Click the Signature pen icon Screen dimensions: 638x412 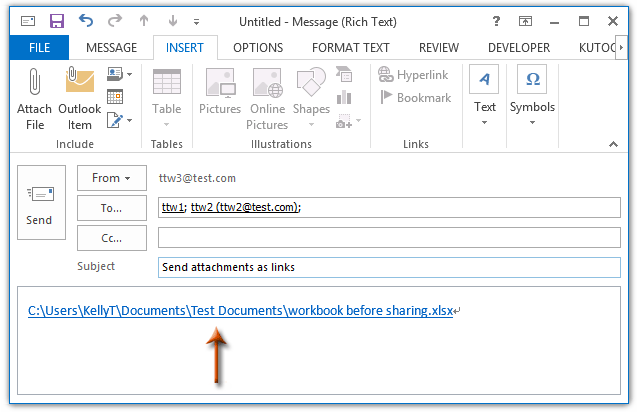115,120
